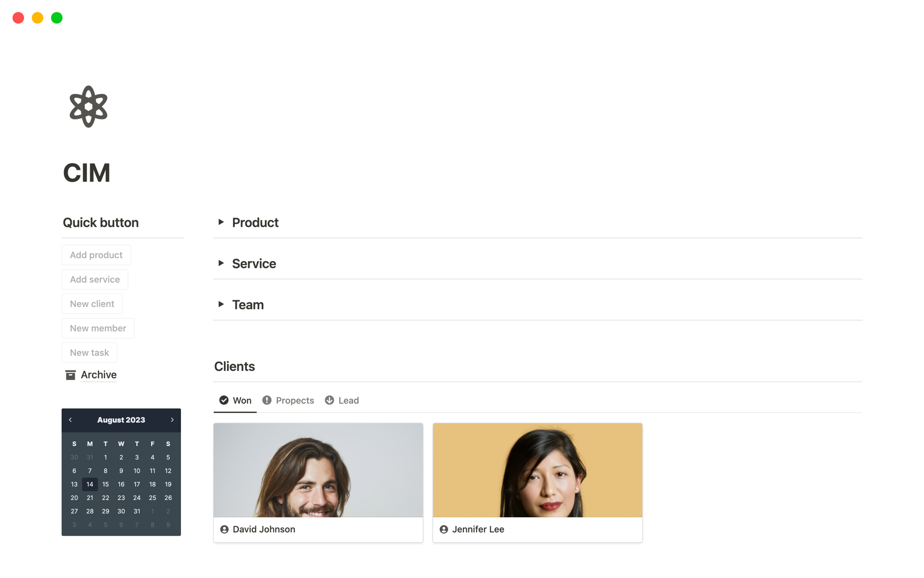
Task: Go to previous month in calendar
Action: 70,420
